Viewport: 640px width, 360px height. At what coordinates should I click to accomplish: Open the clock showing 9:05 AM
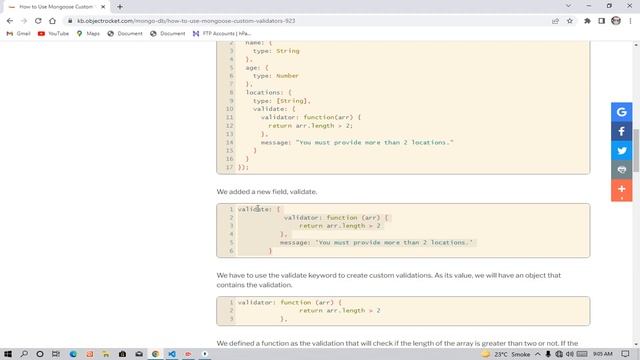coord(602,354)
